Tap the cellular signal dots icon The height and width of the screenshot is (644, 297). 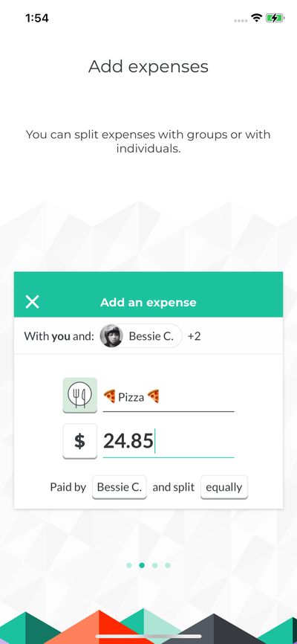click(x=241, y=21)
